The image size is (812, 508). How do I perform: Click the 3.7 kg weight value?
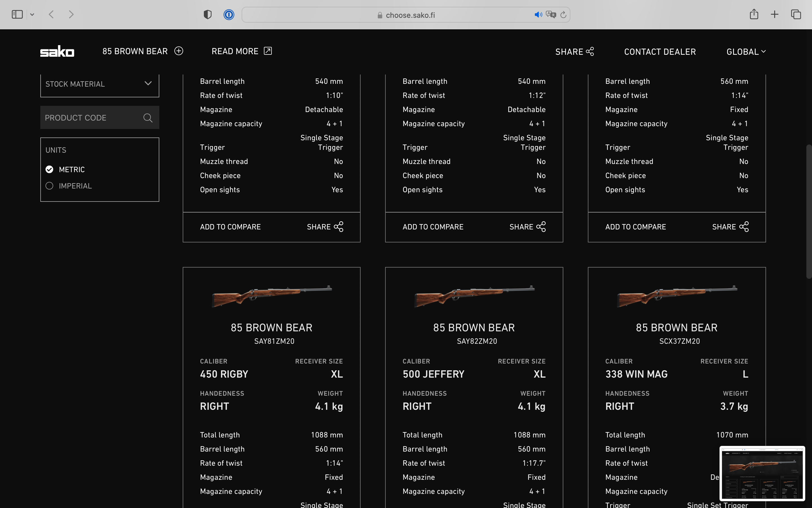734,406
